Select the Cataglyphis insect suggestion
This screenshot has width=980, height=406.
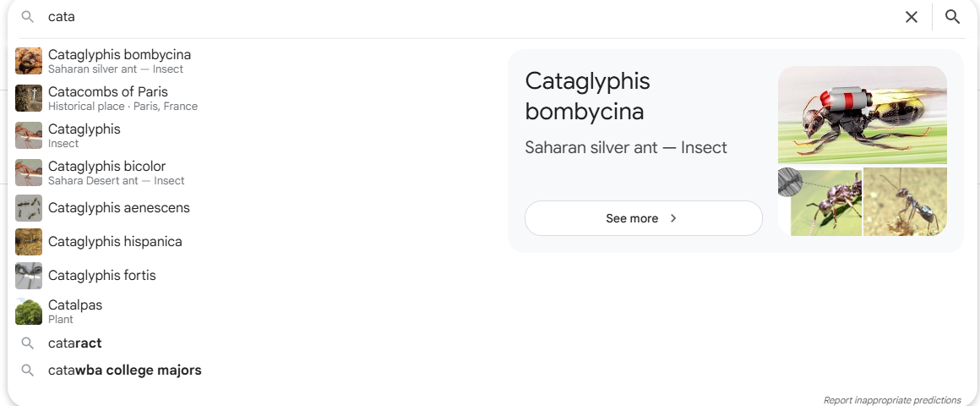[x=84, y=135]
